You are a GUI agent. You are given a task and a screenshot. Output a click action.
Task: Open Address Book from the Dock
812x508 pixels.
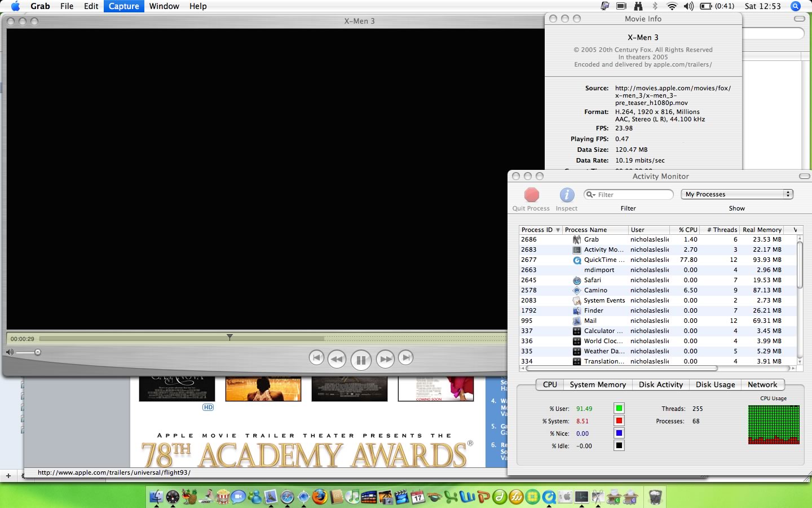pyautogui.click(x=337, y=497)
